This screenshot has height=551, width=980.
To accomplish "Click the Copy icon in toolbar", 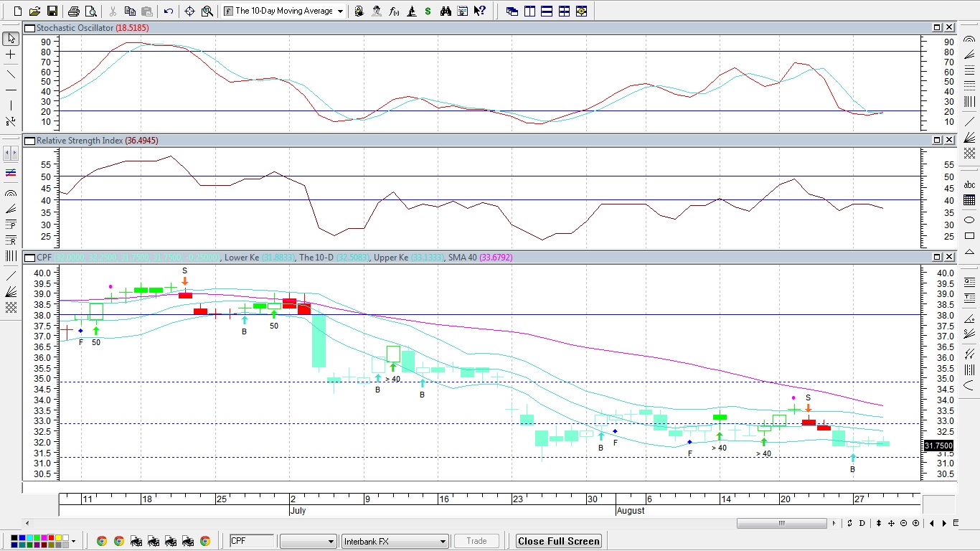I will (x=130, y=11).
